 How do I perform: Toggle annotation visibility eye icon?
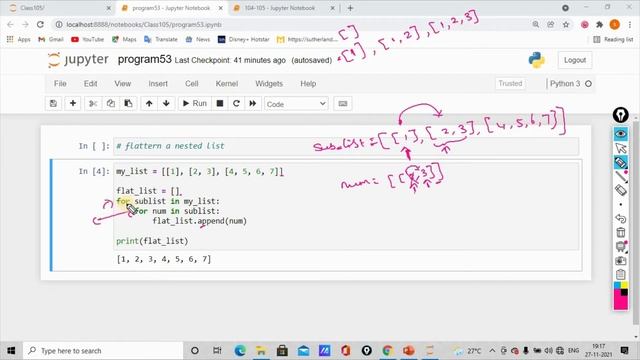[620, 134]
